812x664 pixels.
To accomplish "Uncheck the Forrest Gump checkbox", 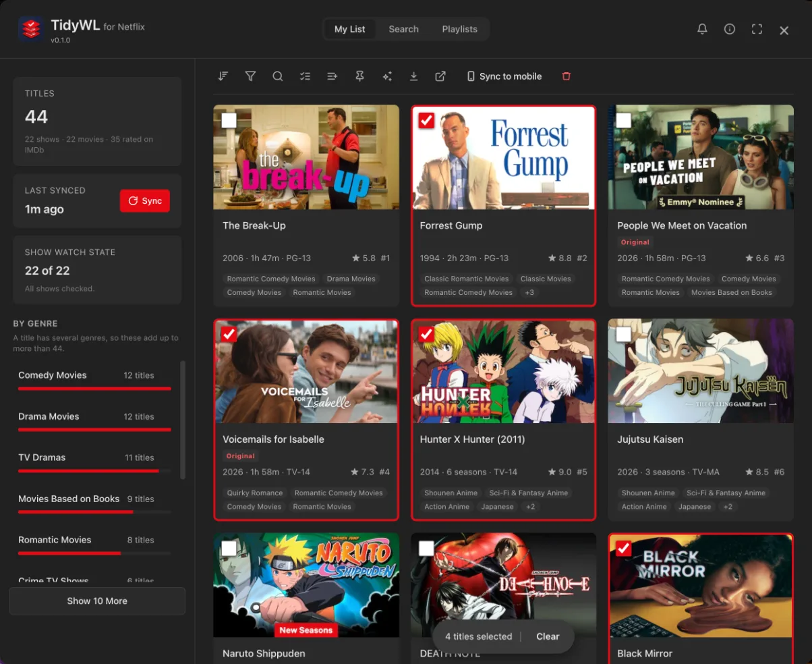I will 426,120.
